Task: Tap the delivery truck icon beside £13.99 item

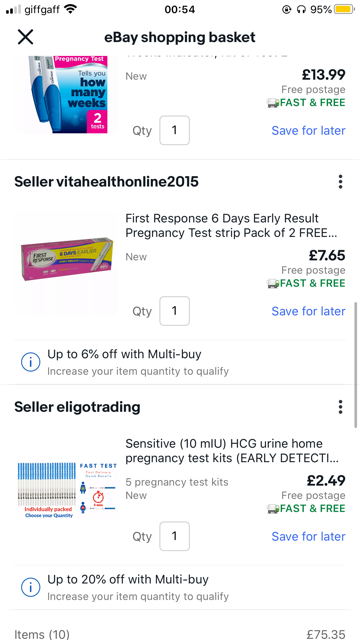Action: point(273,103)
